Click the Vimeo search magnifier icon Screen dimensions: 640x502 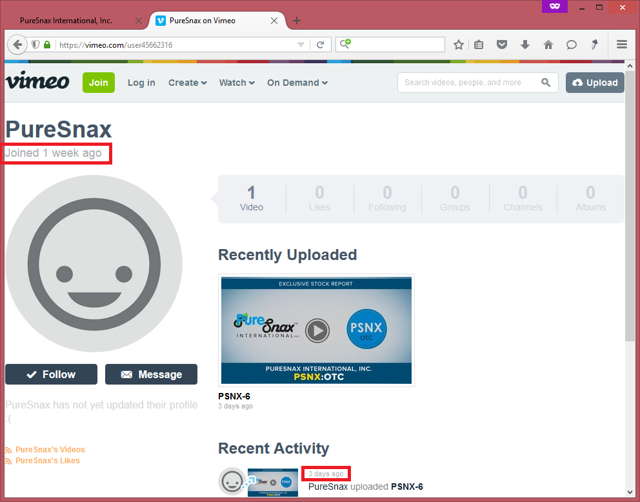(546, 82)
